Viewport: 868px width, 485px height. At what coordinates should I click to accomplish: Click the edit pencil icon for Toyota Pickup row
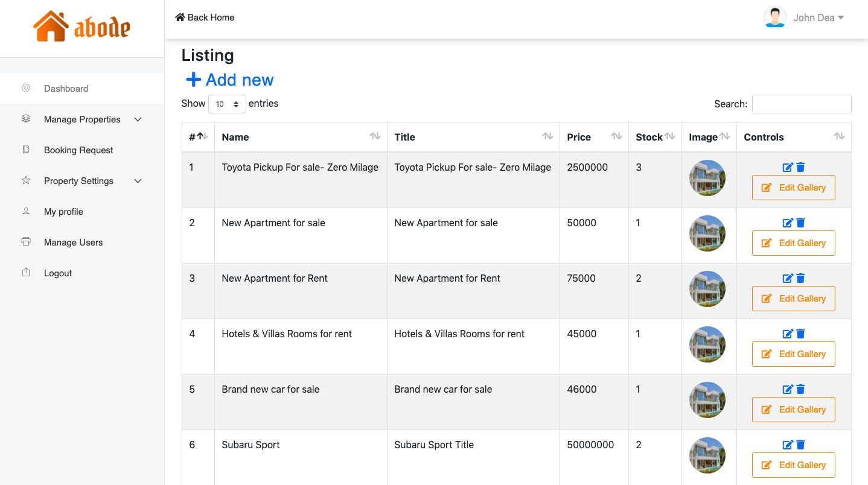tap(787, 167)
